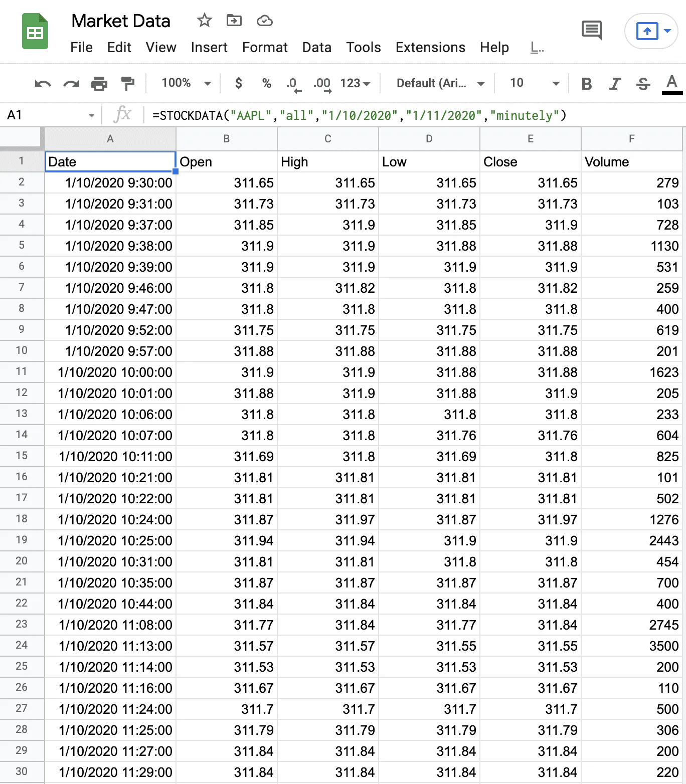This screenshot has width=686, height=784.
Task: Open the Edit menu
Action: [119, 48]
